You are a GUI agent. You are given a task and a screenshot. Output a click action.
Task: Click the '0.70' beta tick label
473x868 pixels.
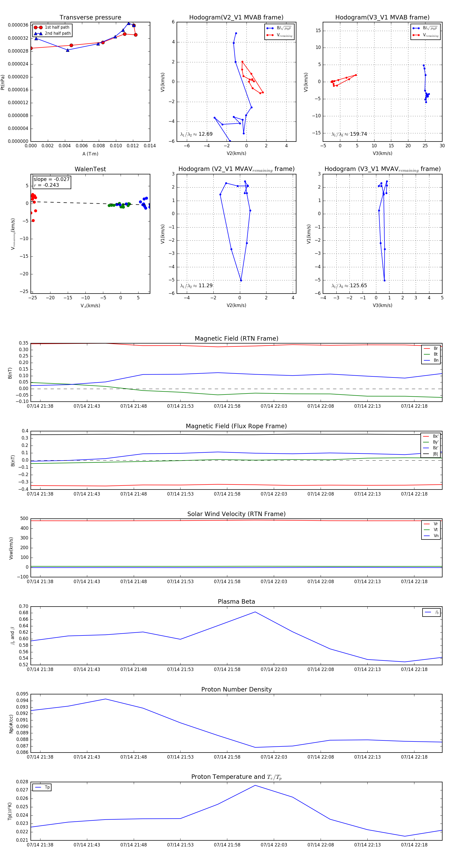point(24,607)
